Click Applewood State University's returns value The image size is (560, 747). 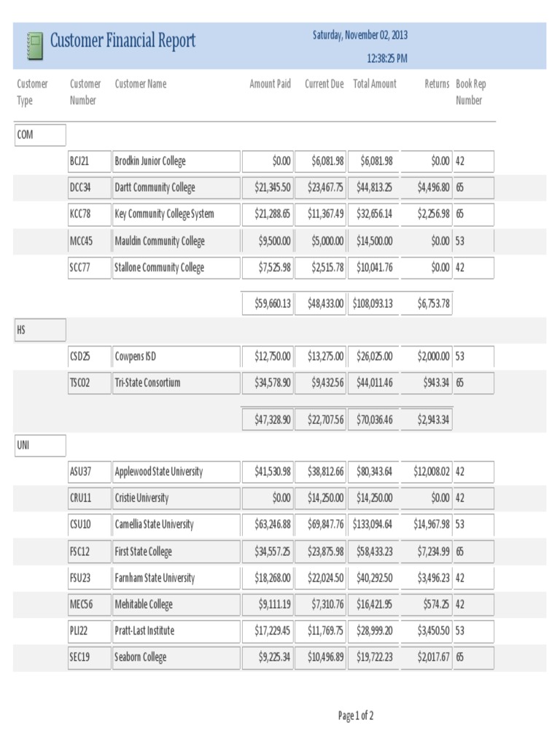(427, 472)
